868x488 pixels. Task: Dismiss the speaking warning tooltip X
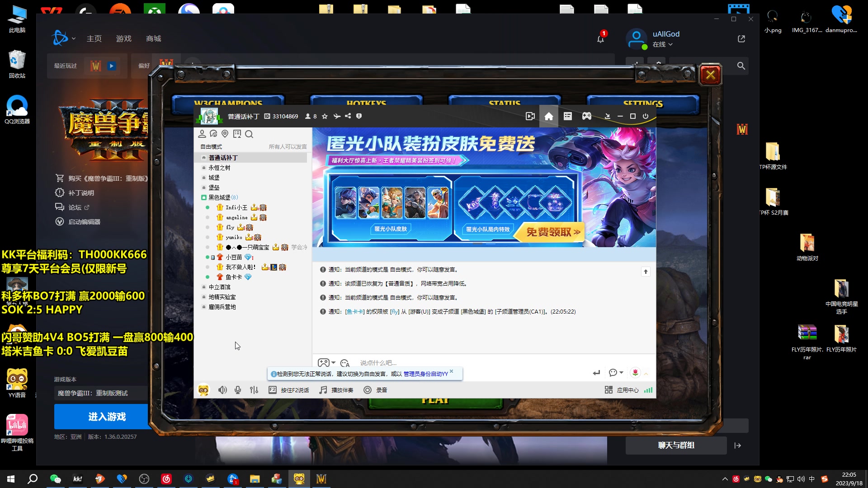coord(451,371)
